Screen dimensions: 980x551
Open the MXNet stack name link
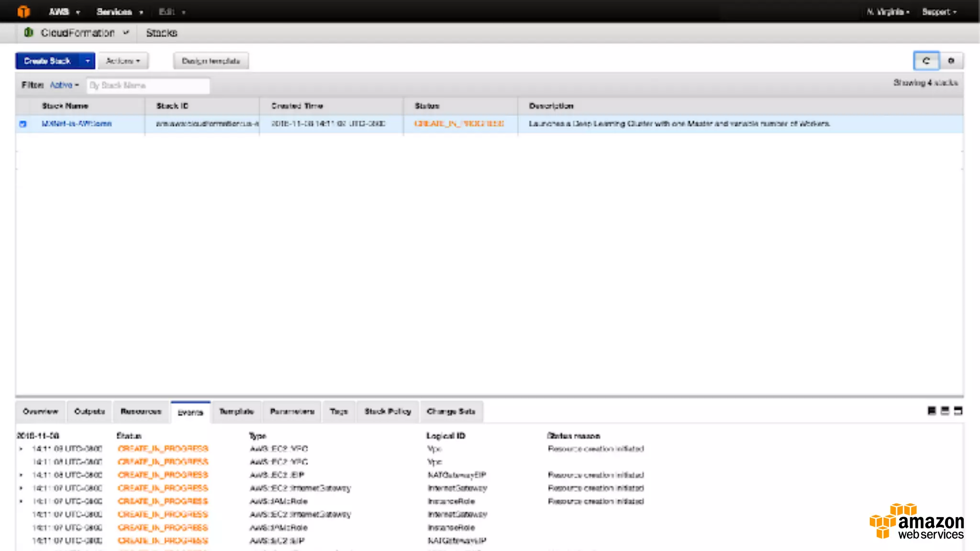(x=77, y=123)
